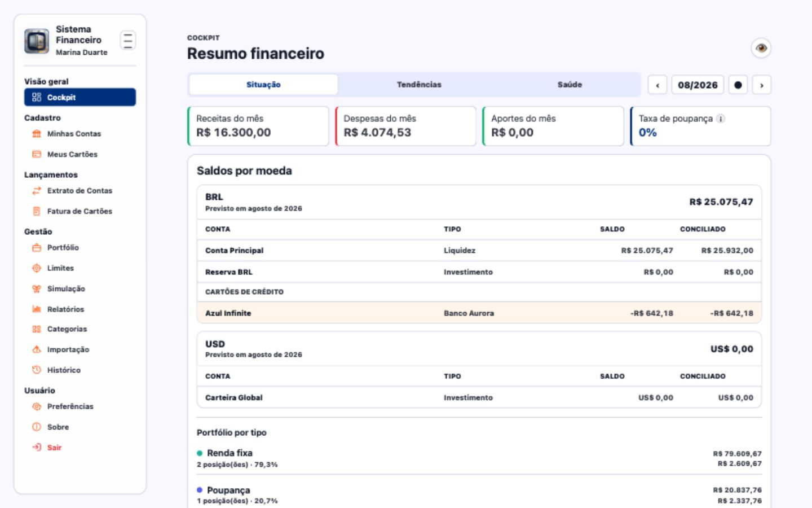Select the Reserva BRL row
This screenshot has height=508, width=812.
(479, 272)
